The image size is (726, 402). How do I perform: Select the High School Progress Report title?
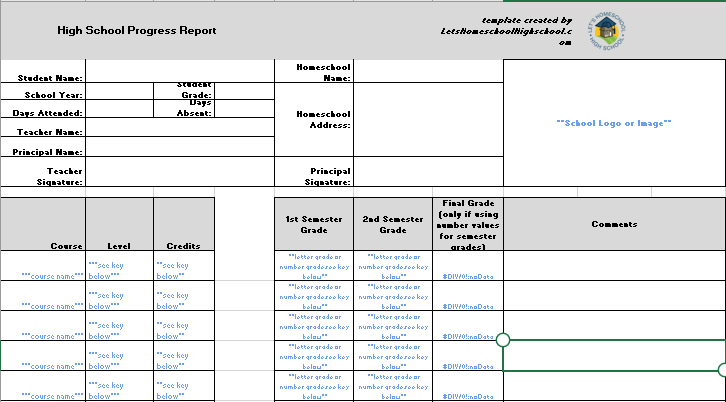[x=137, y=31]
